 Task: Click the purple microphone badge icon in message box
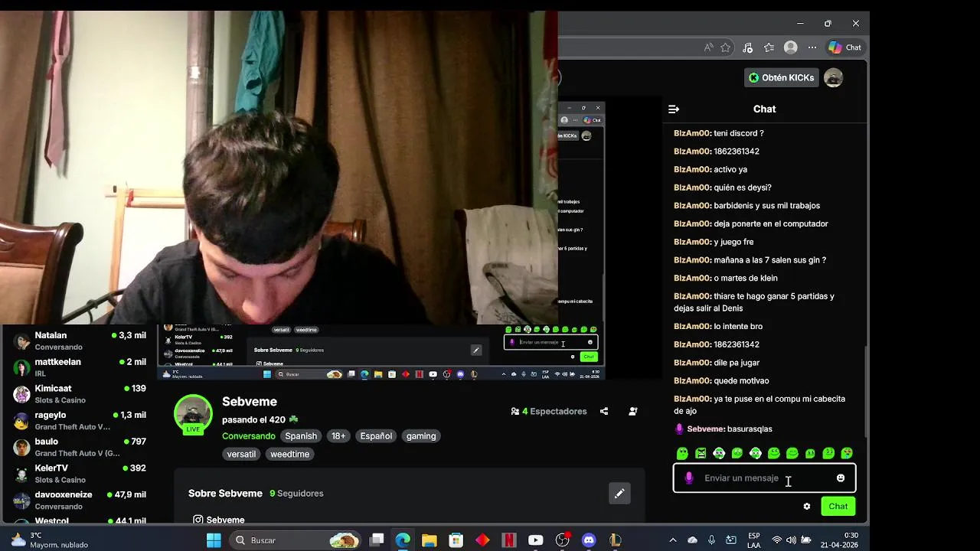689,478
